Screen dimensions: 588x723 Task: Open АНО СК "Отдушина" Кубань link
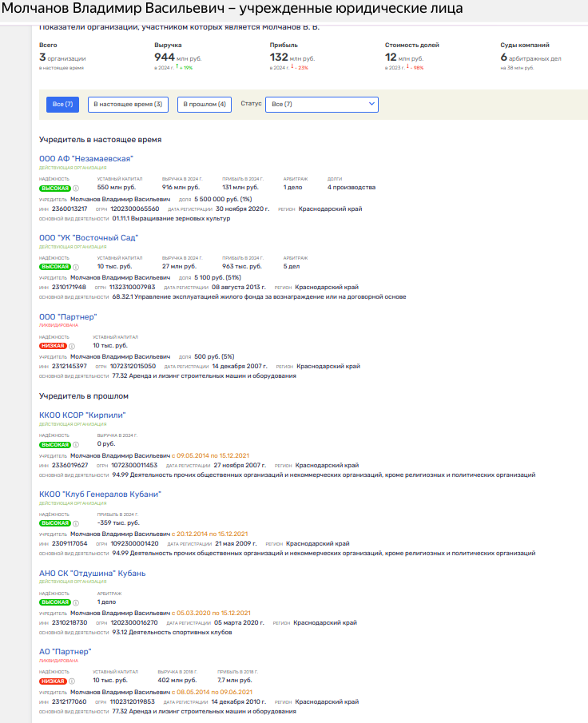[92, 573]
